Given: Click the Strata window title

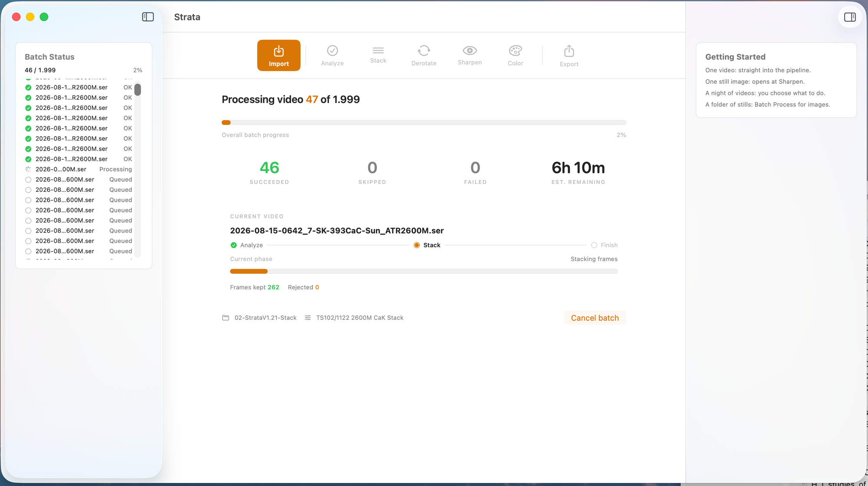Looking at the screenshot, I should click(187, 17).
